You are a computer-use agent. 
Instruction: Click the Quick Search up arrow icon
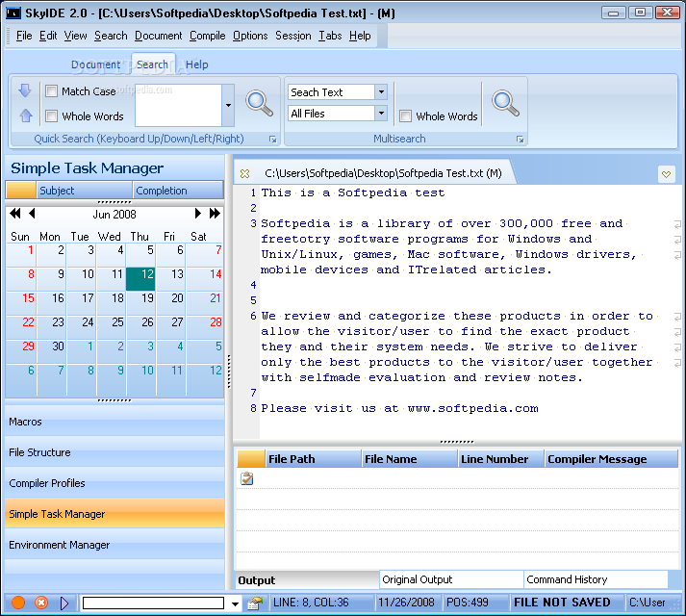click(26, 115)
